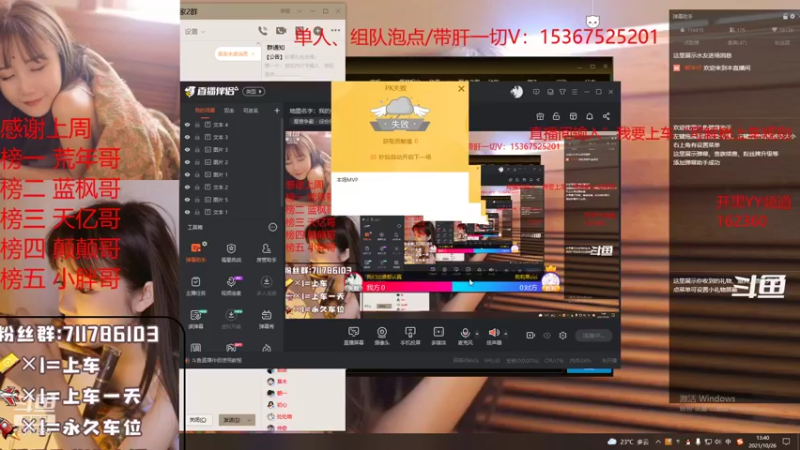
Task: Click the layout grid icon left of the bell
Action: (x=573, y=116)
